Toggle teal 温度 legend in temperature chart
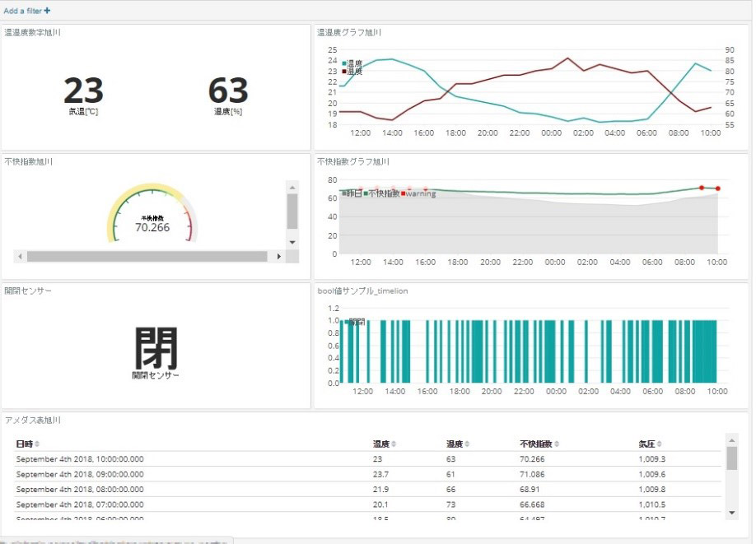756x544 pixels. point(353,63)
